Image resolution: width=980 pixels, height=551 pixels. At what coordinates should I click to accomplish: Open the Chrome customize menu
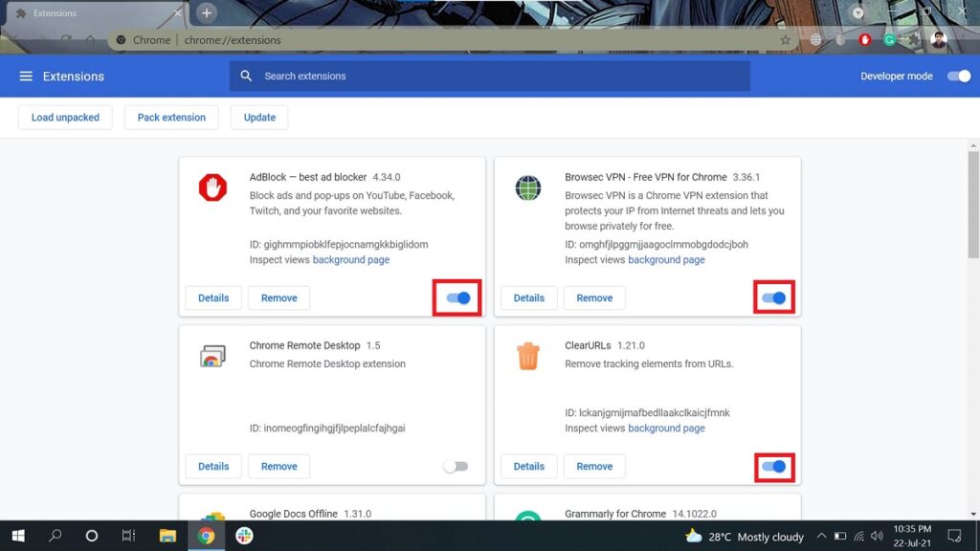(965, 40)
